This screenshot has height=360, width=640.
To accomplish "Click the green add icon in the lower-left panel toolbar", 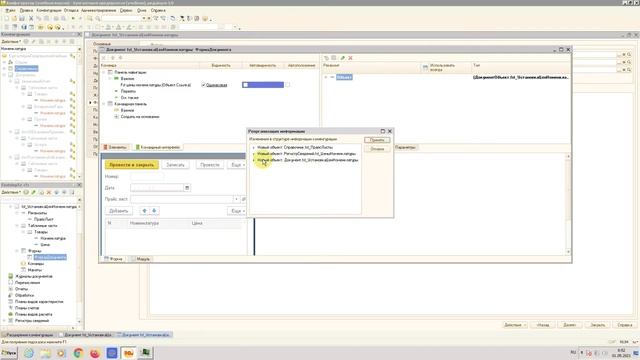I will tap(27, 192).
